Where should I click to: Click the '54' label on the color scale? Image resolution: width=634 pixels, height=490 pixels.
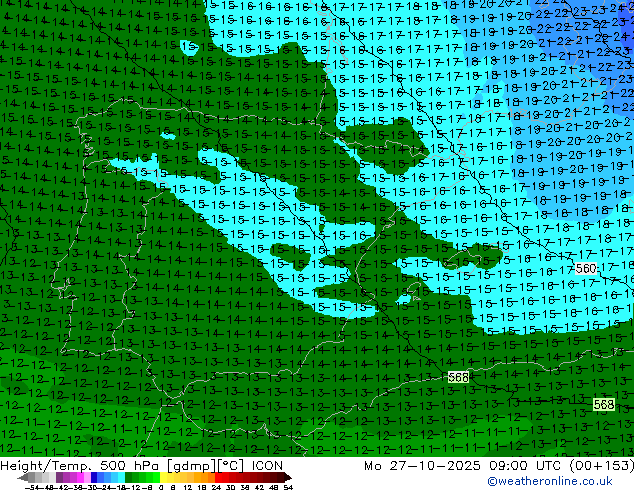[x=287, y=487]
